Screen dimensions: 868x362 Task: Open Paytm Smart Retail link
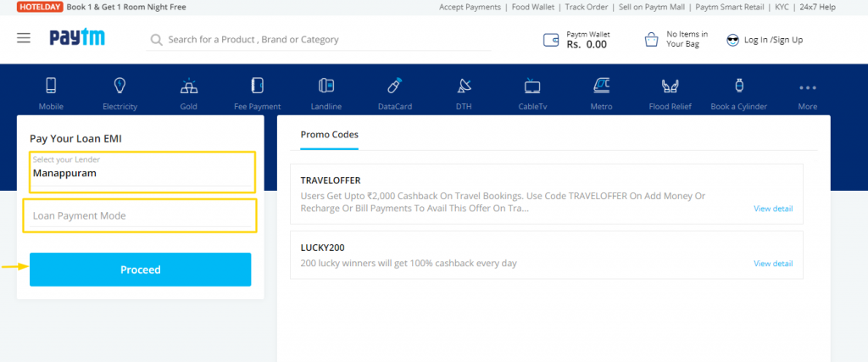click(x=730, y=7)
